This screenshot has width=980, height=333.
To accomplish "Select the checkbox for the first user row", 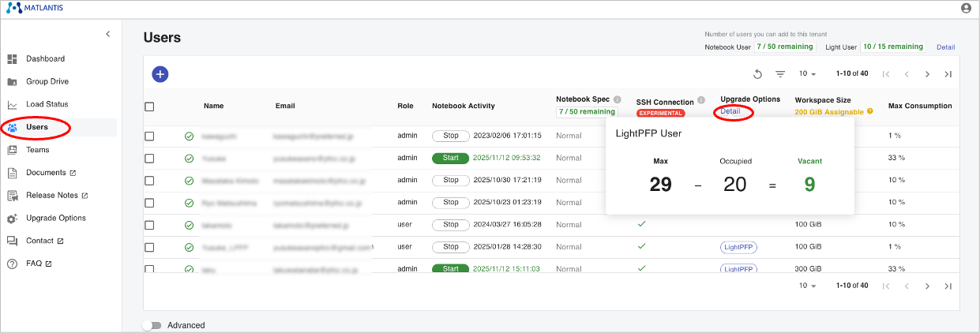I will pos(149,136).
